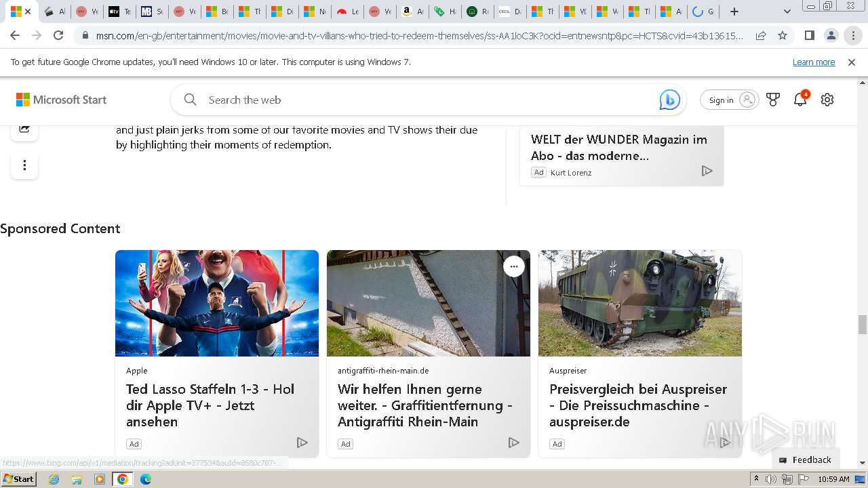Open Action Center flag icon
Screen dimensions: 868x488
(x=803, y=479)
